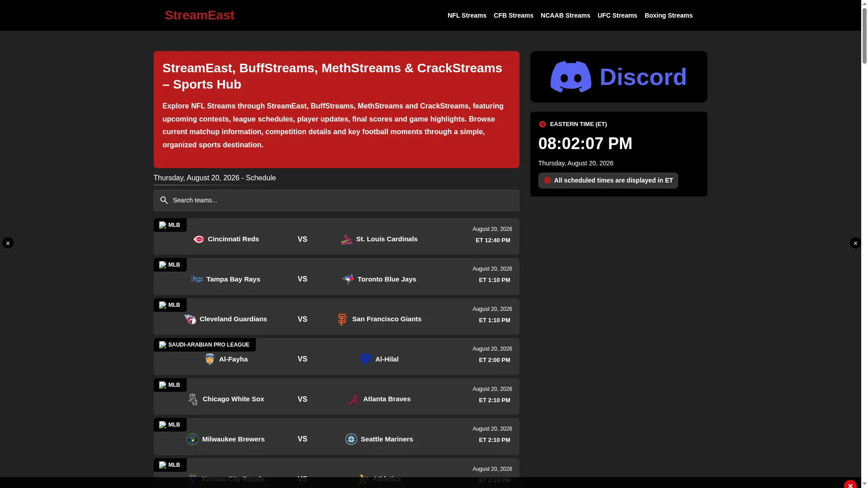Click the 'Tampa Bay Rays' team name
868x488 pixels.
point(233,279)
